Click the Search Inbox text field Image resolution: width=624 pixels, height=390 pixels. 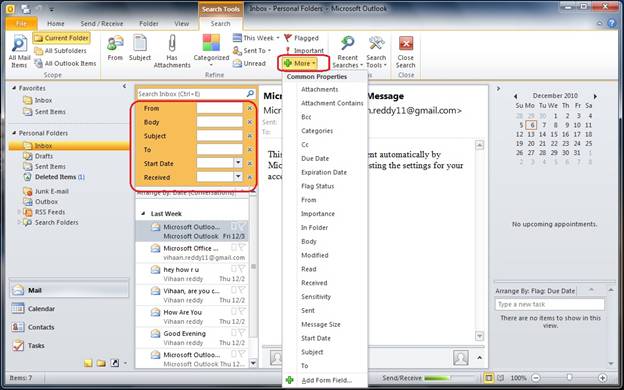tap(191, 94)
